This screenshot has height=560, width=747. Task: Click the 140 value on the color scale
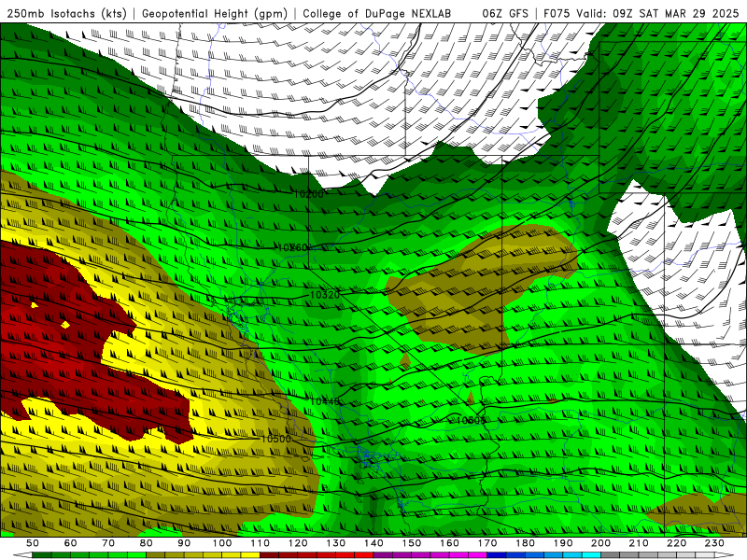(x=373, y=543)
